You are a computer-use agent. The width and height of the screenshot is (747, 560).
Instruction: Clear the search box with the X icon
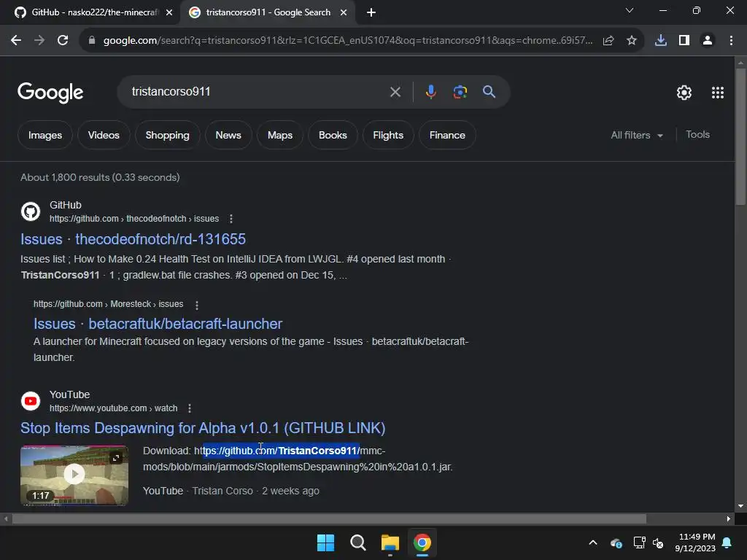click(x=395, y=92)
